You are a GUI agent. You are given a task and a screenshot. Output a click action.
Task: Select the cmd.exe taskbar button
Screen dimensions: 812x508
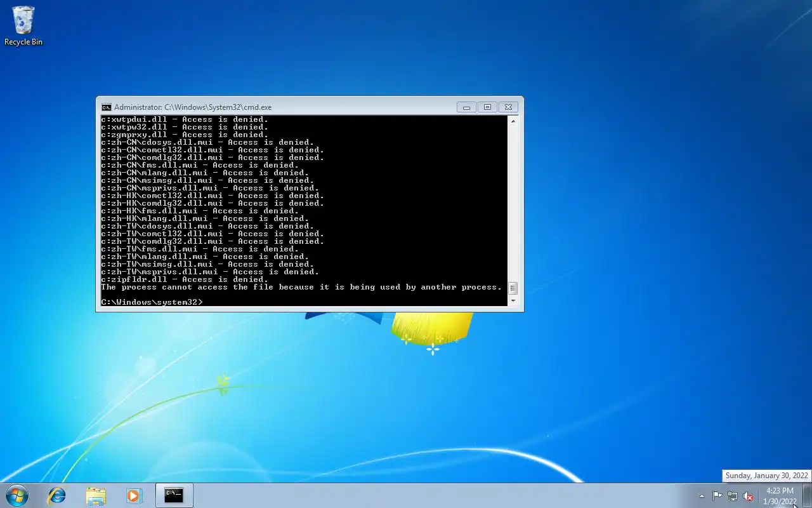(x=174, y=495)
